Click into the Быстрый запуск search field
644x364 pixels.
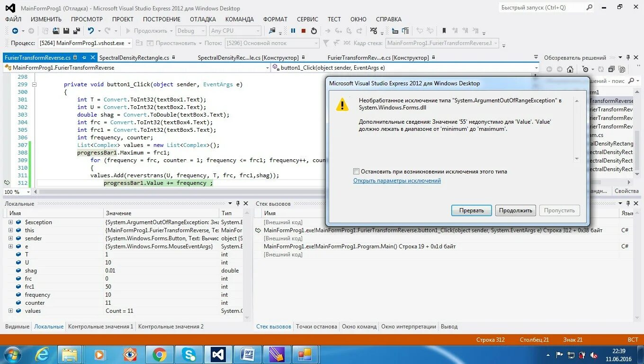pyautogui.click(x=541, y=8)
